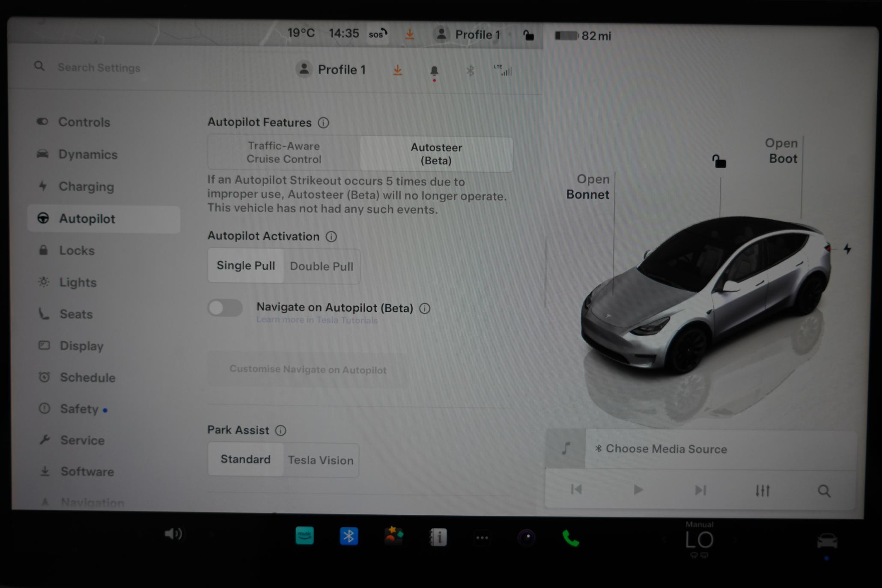Click Open Bonnet on the car view
Viewport: 882px width, 588px height.
coord(588,187)
